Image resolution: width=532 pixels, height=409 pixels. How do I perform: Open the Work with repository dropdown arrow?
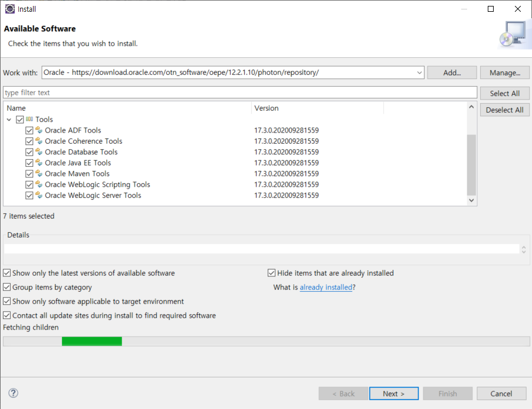click(x=419, y=72)
